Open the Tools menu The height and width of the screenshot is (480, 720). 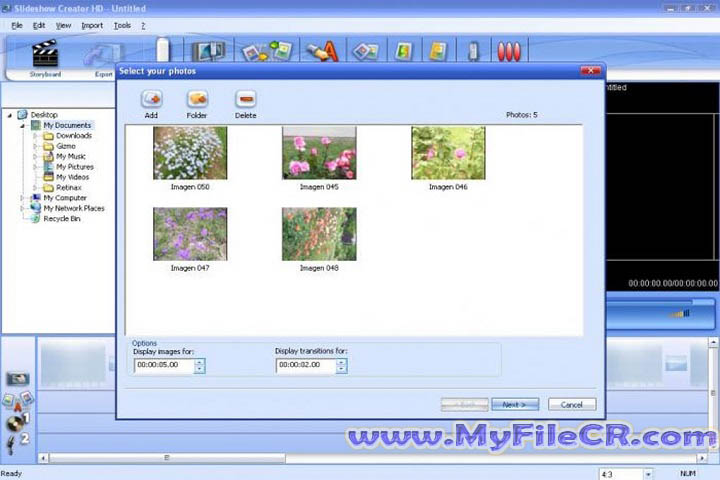123,26
